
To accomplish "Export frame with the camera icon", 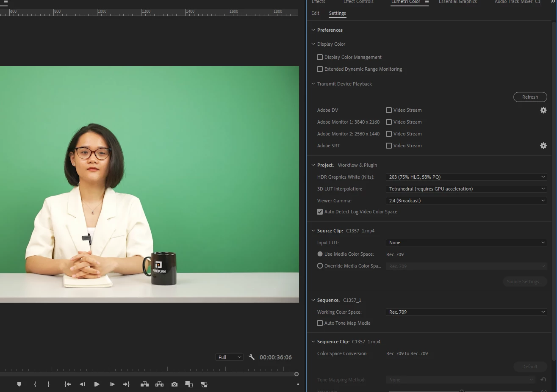I will 175,384.
